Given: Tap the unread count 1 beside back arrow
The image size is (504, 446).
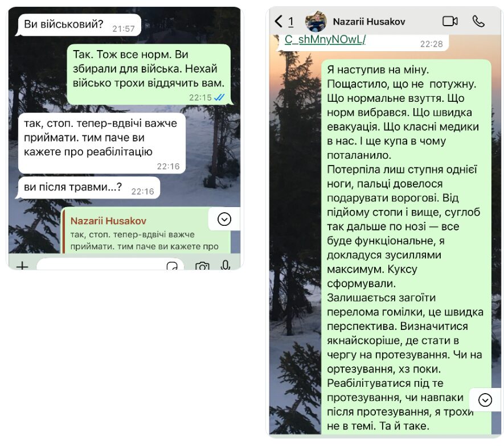Looking at the screenshot, I should [x=290, y=22].
